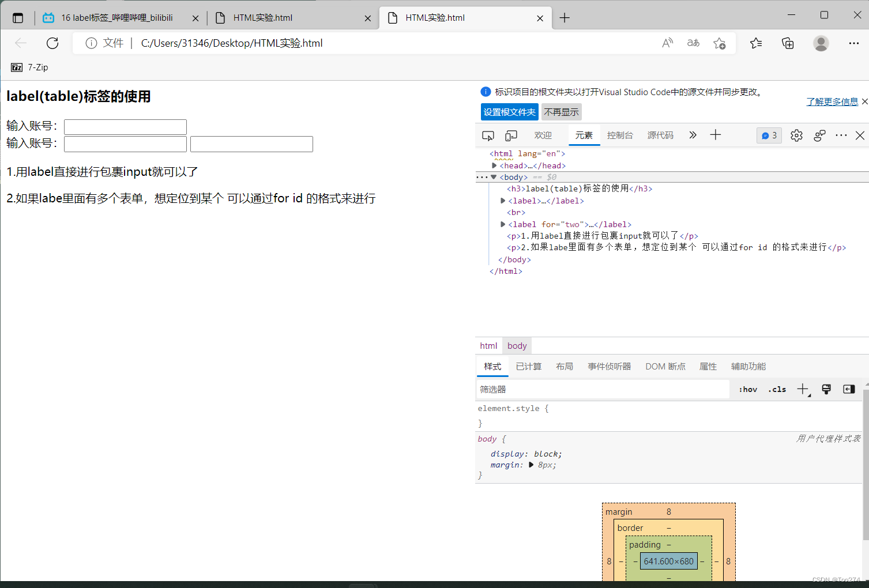The width and height of the screenshot is (869, 588).
Task: Select the body breadcrumb
Action: click(517, 346)
